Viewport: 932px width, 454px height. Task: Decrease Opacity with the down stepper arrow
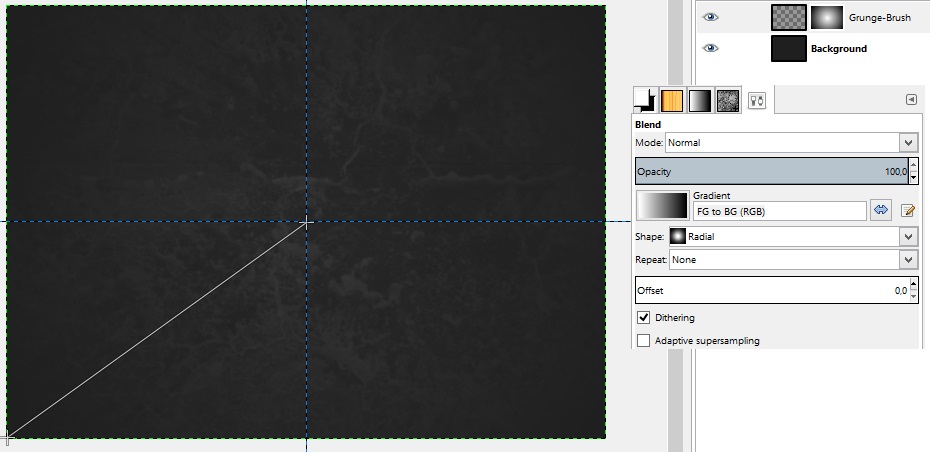point(913,178)
